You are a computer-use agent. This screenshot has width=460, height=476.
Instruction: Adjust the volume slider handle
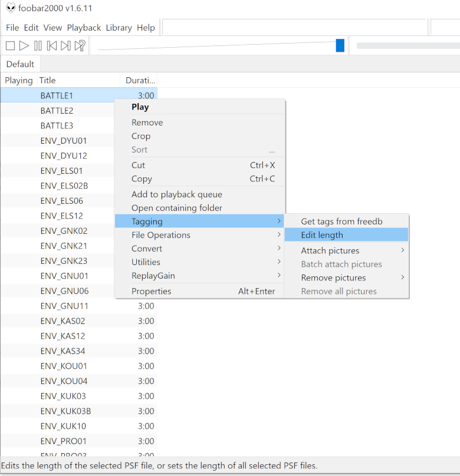coord(340,45)
